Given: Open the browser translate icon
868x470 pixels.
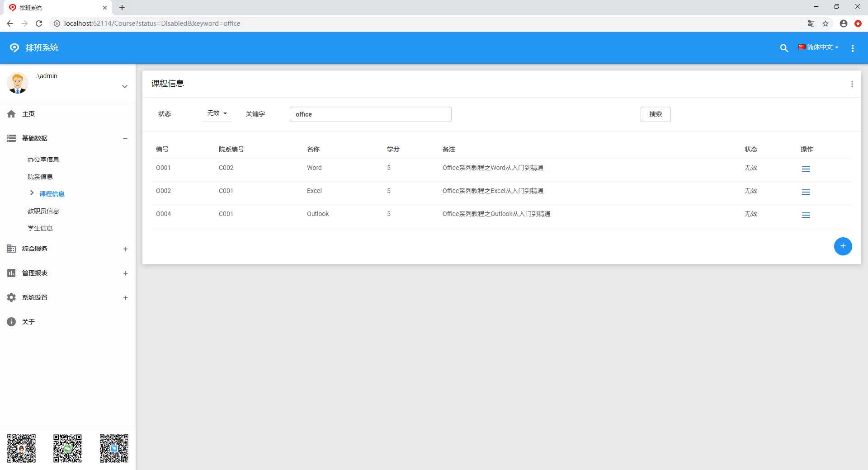Looking at the screenshot, I should click(811, 23).
